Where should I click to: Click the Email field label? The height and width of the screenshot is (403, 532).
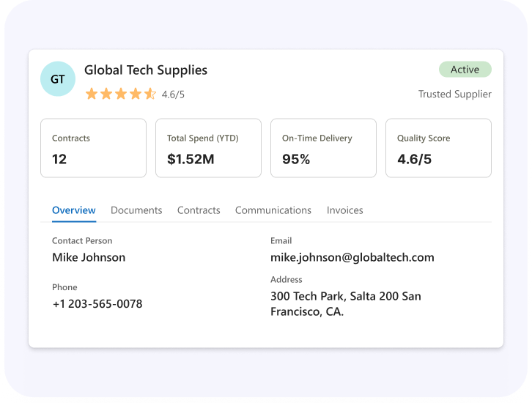281,241
